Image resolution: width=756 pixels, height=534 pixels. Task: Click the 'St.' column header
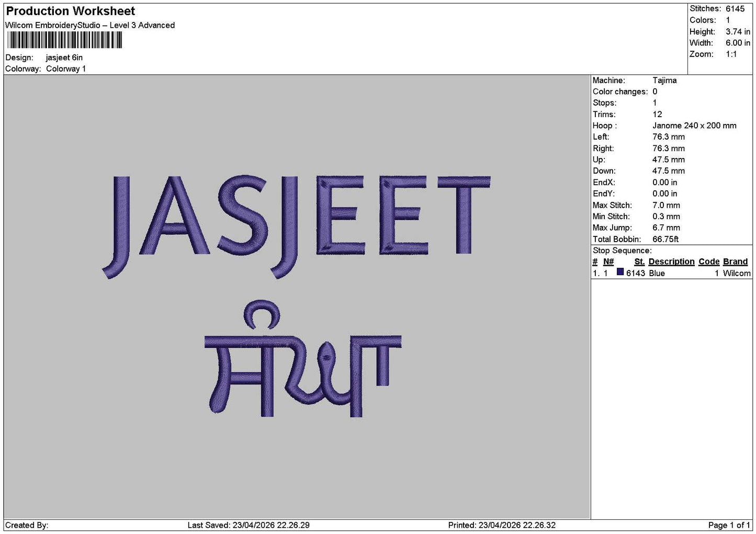pos(639,262)
